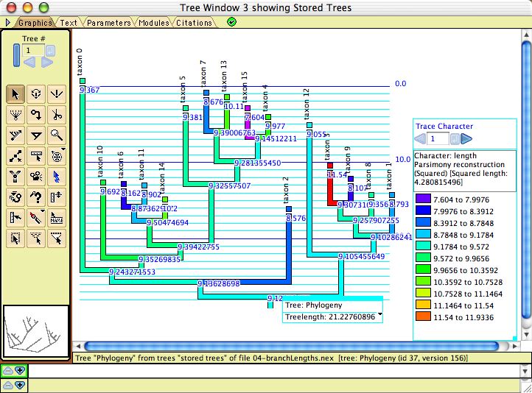
Task: Switch to the Parameters tab
Action: [x=108, y=23]
